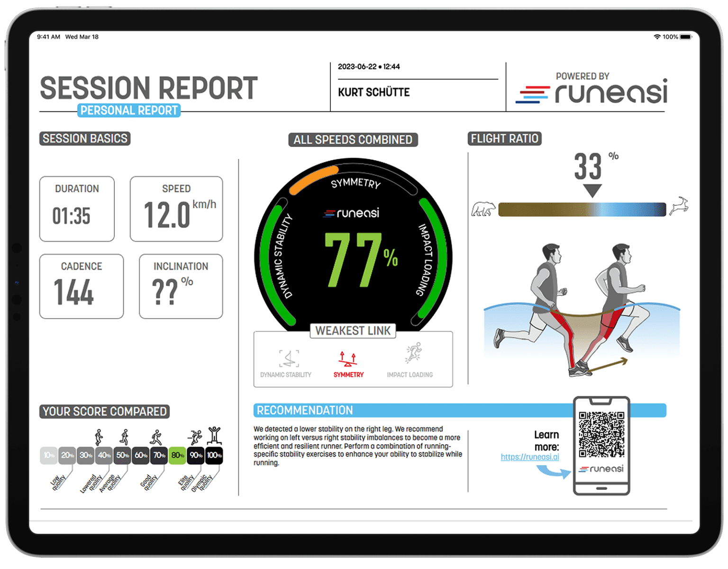Viewport: 728px width, 569px height.
Task: Tap the deer icon on flight ratio scale
Action: coord(679,206)
